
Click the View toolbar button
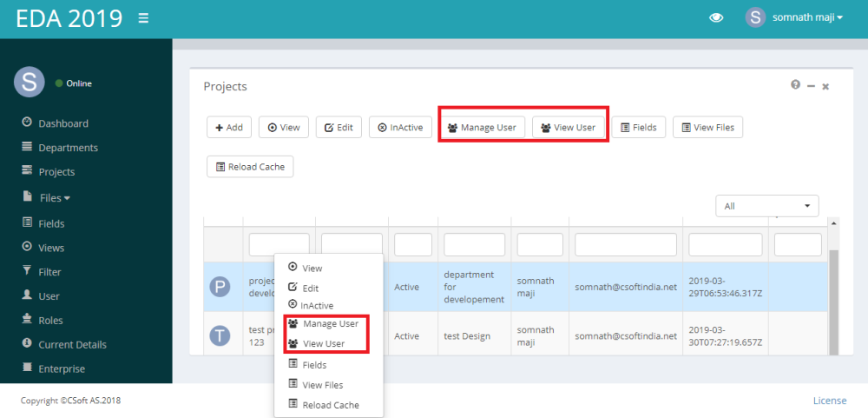point(284,127)
